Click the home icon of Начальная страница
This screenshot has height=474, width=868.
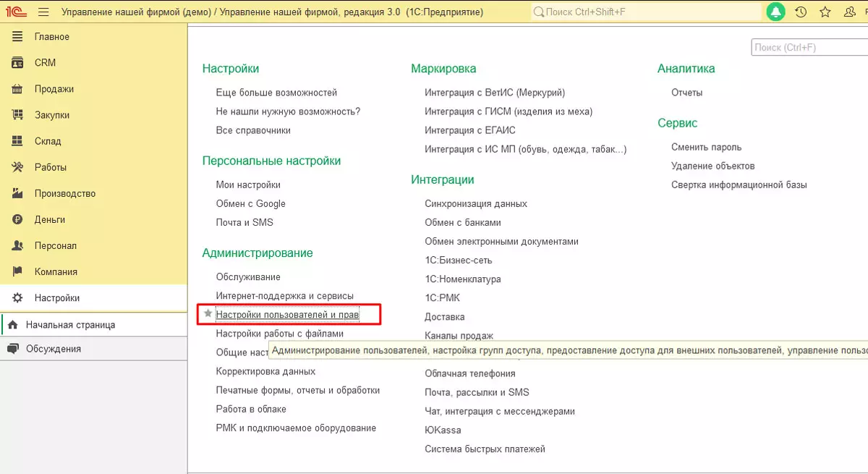[12, 325]
